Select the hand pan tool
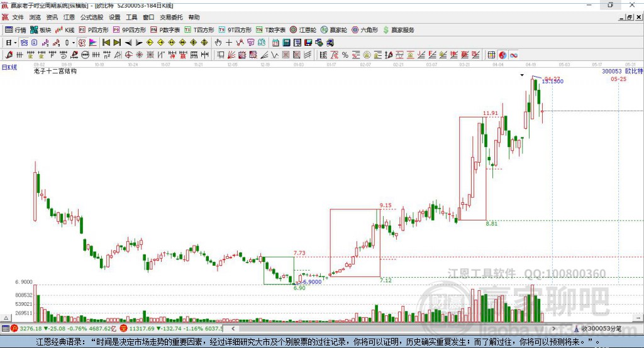 [218, 43]
